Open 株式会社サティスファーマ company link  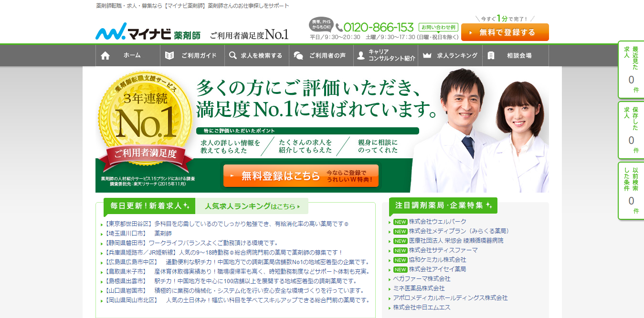point(443,250)
